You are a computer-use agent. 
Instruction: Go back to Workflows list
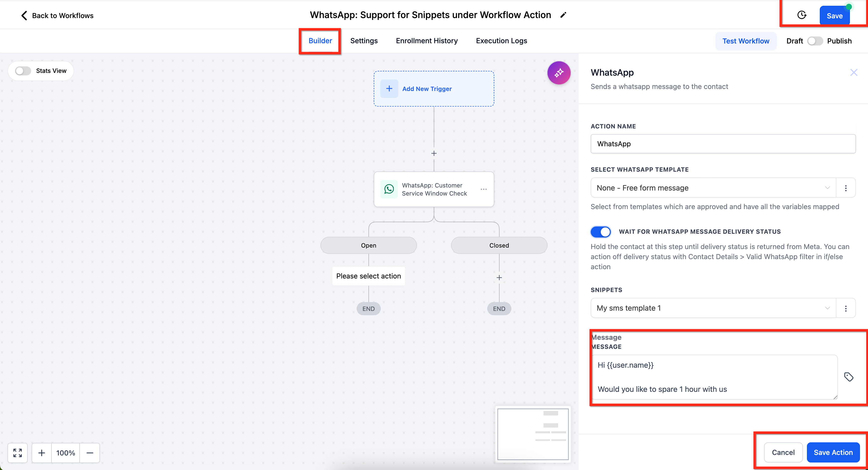(x=57, y=16)
